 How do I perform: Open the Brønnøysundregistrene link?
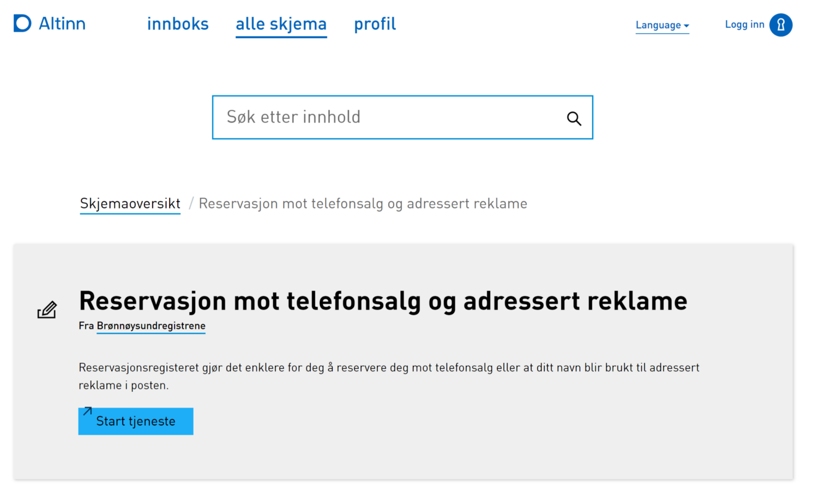151,326
